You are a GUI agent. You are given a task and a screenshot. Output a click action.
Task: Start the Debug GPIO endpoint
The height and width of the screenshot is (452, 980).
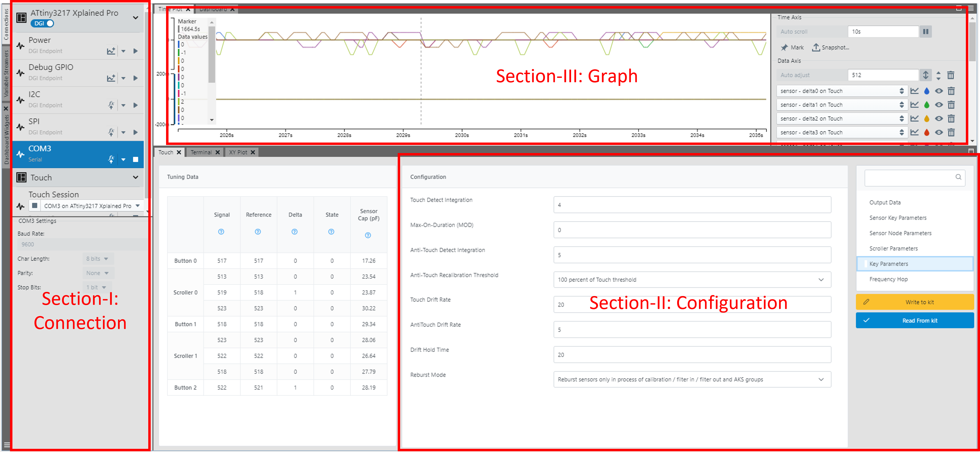click(135, 78)
